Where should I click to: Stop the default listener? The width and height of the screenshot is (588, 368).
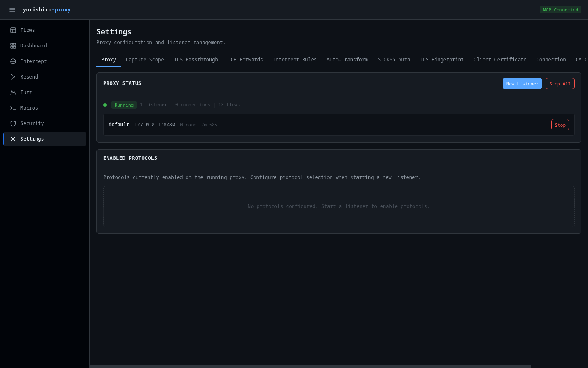click(x=560, y=125)
